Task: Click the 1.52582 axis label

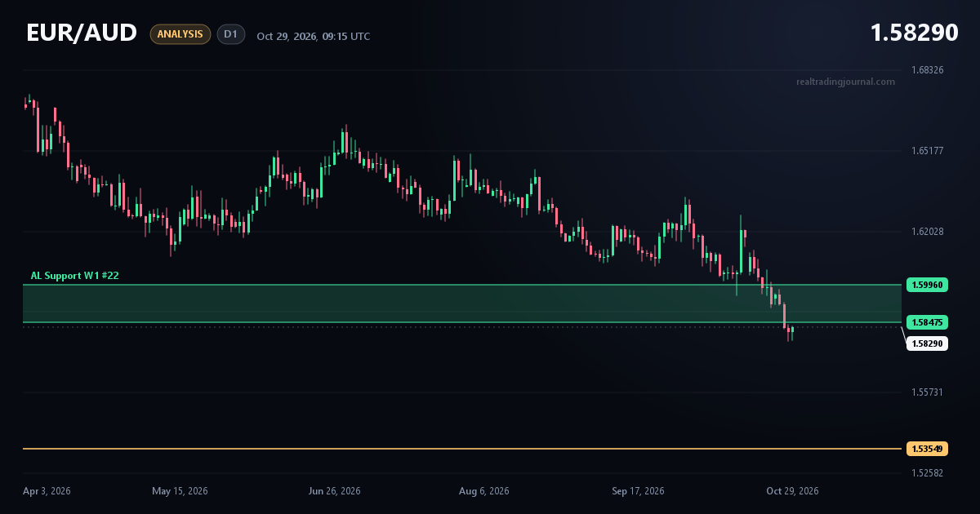Action: 927,473
